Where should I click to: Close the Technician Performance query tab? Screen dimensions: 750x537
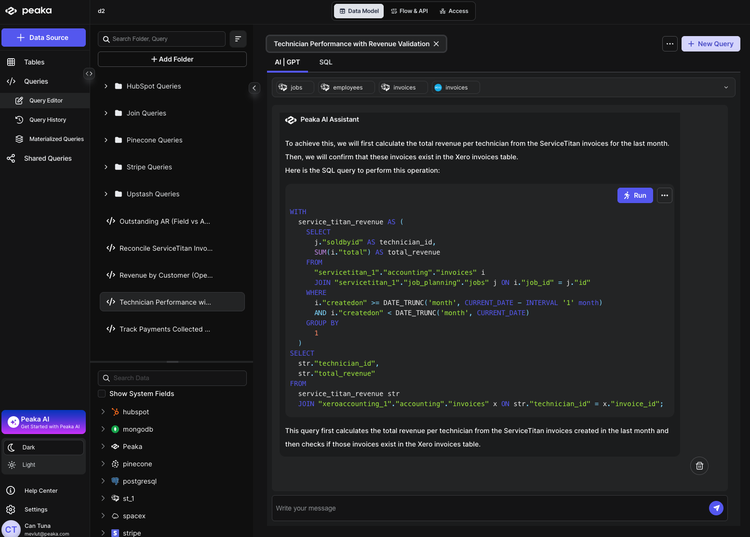436,44
